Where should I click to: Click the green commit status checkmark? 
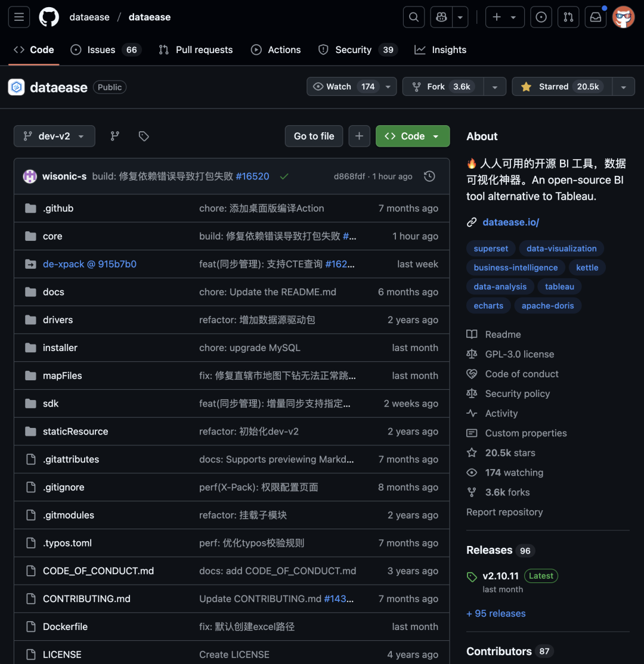coord(284,176)
